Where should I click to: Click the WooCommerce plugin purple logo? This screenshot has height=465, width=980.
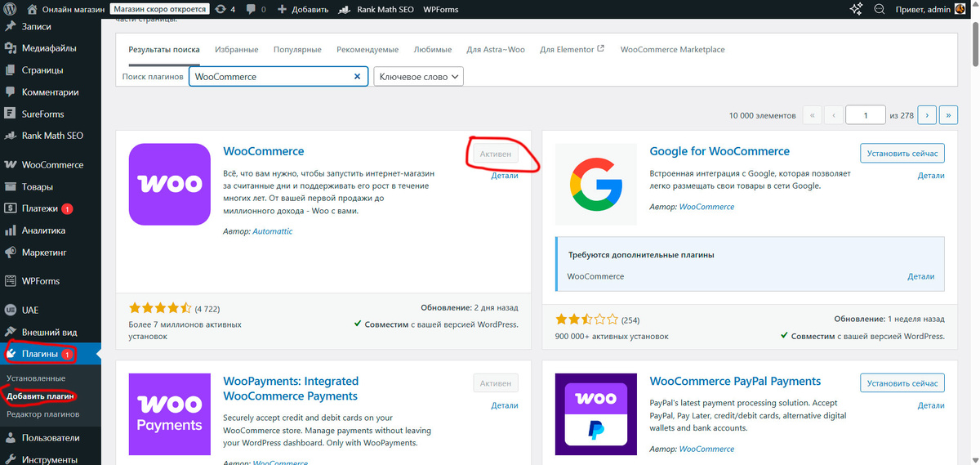(x=170, y=185)
